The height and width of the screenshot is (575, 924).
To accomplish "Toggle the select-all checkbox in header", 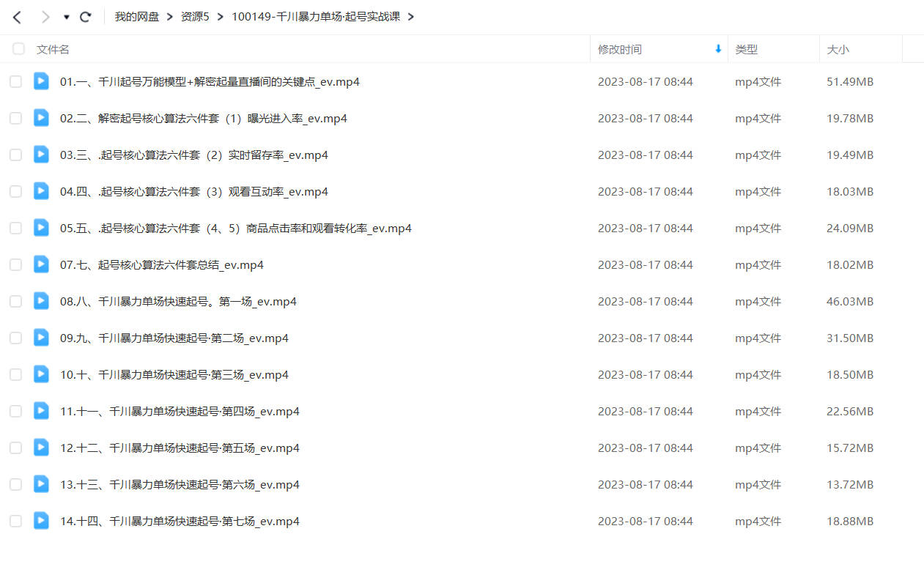I will click(18, 49).
